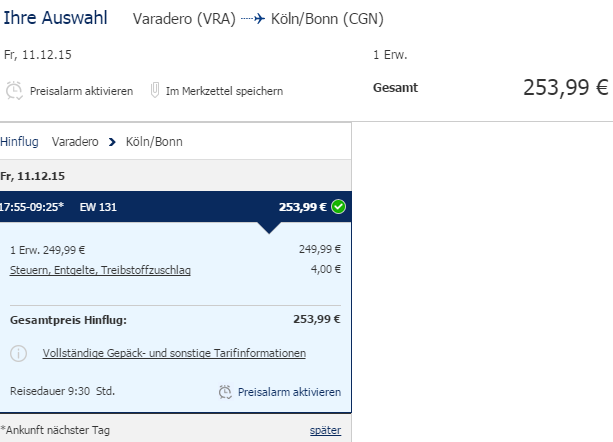Save the flight via 'Im Merkzettel speichern'
This screenshot has height=442, width=613.
[224, 91]
